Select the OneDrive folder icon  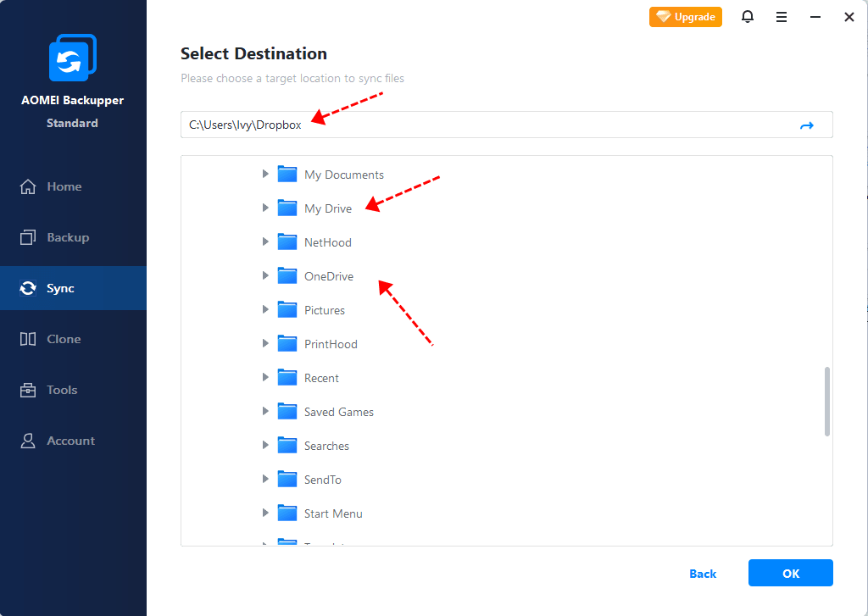(287, 275)
